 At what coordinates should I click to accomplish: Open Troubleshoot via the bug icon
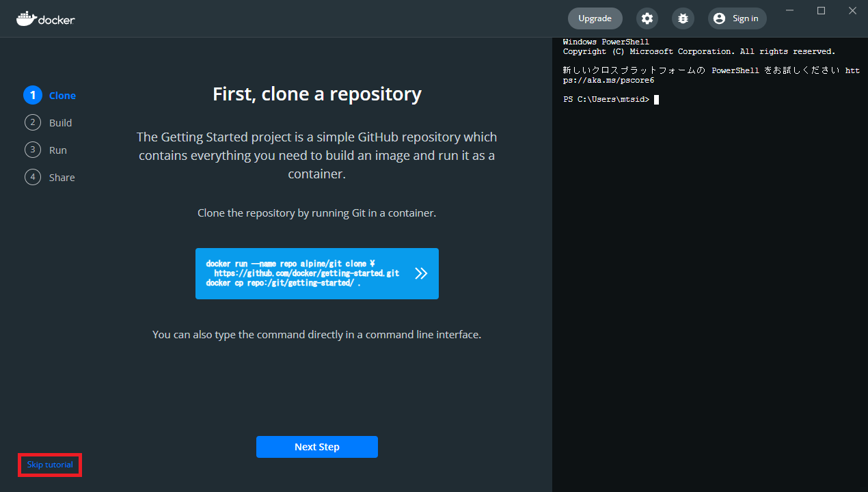tap(683, 18)
